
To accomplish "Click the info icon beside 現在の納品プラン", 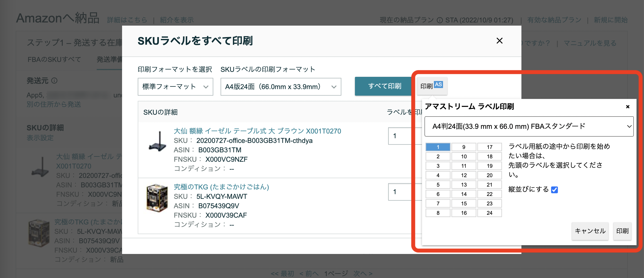I will 440,20.
